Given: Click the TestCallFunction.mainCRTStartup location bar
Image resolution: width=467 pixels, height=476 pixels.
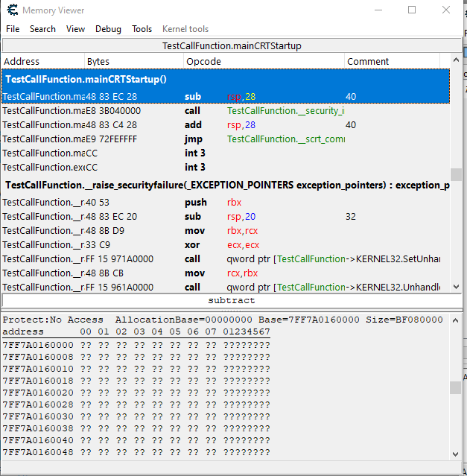Looking at the screenshot, I should point(232,46).
